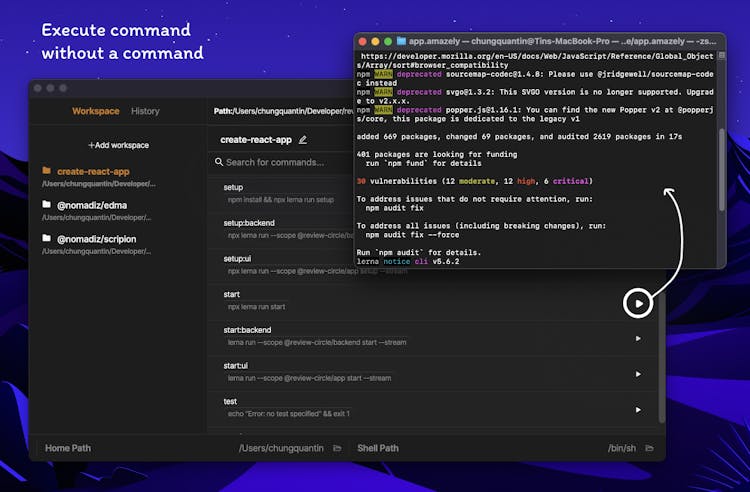Select the @nomadiz/scripion workspace
The height and width of the screenshot is (492, 750).
point(96,239)
